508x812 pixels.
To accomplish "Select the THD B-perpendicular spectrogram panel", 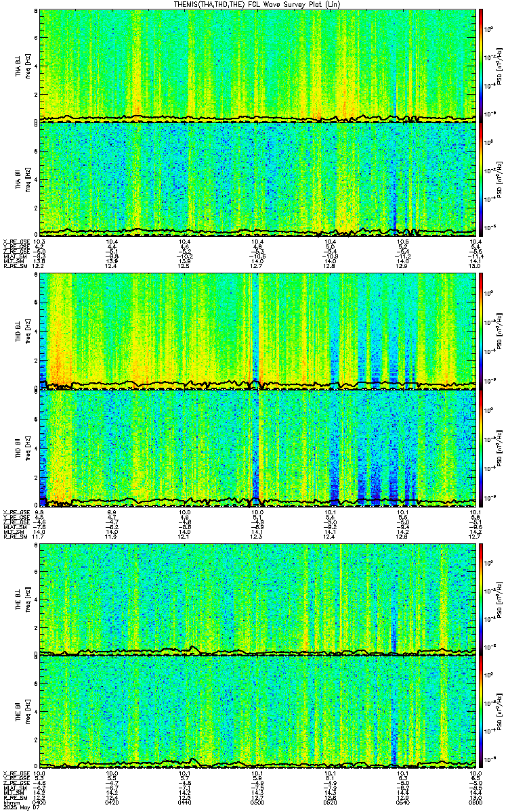I will coord(257,330).
